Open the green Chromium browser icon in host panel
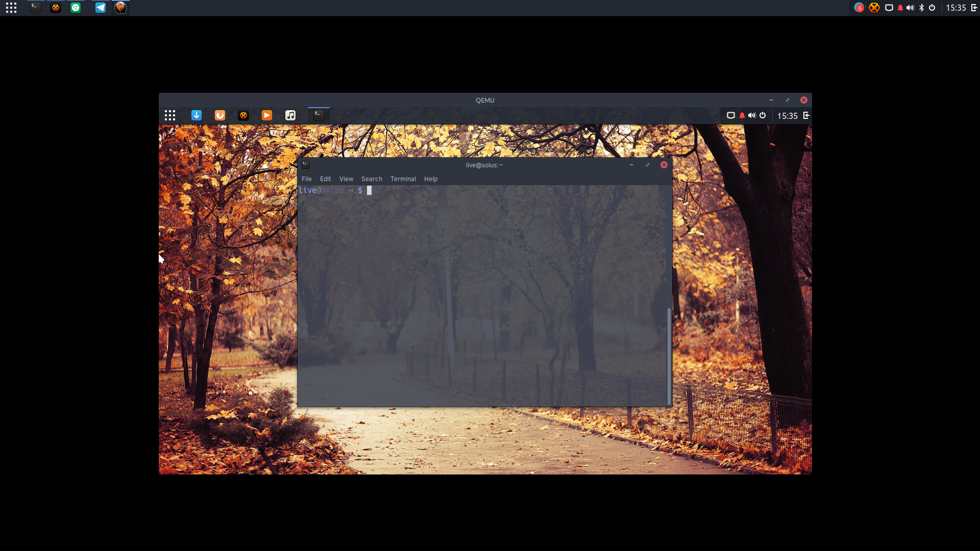 tap(76, 8)
